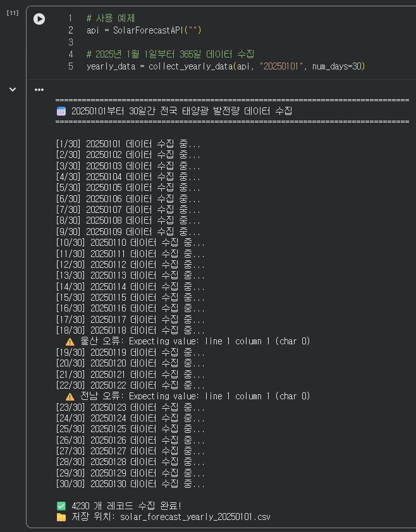The height and width of the screenshot is (532, 416).
Task: Click output row [12/30] 20250112
Action: tap(130, 265)
